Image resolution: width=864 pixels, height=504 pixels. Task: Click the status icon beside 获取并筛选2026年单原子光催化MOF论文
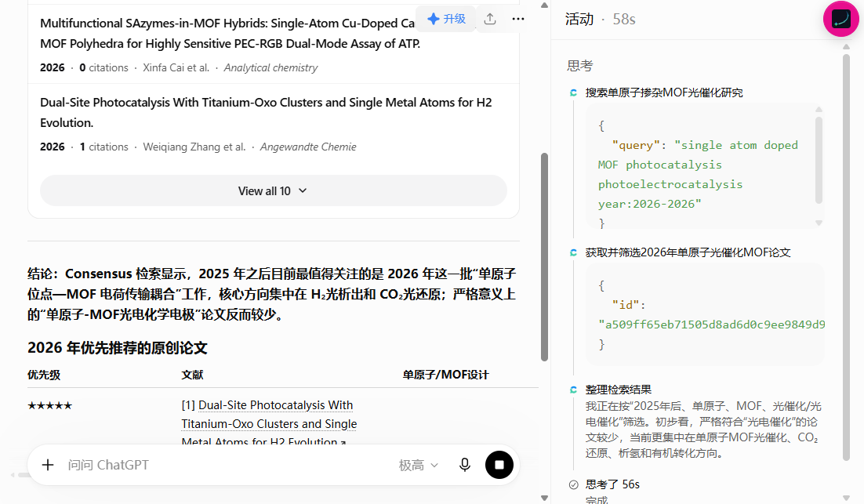pyautogui.click(x=573, y=253)
